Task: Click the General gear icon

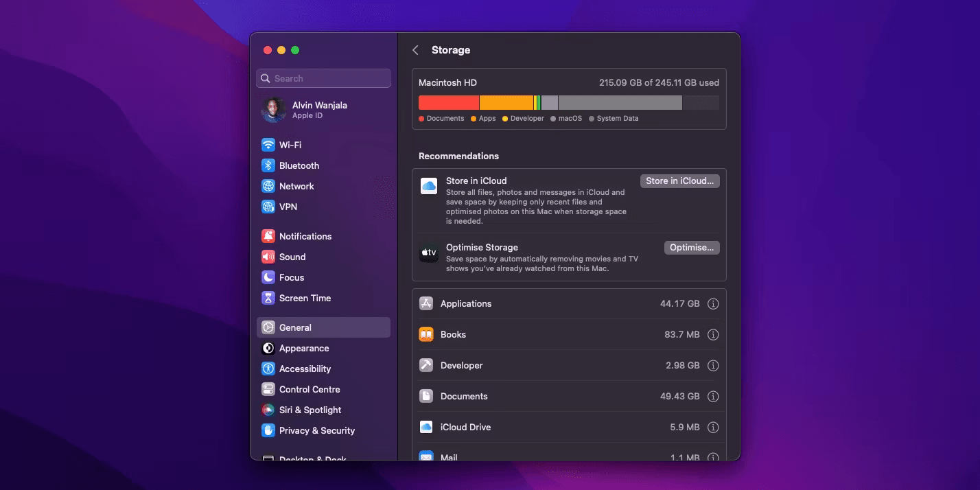Action: 268,327
